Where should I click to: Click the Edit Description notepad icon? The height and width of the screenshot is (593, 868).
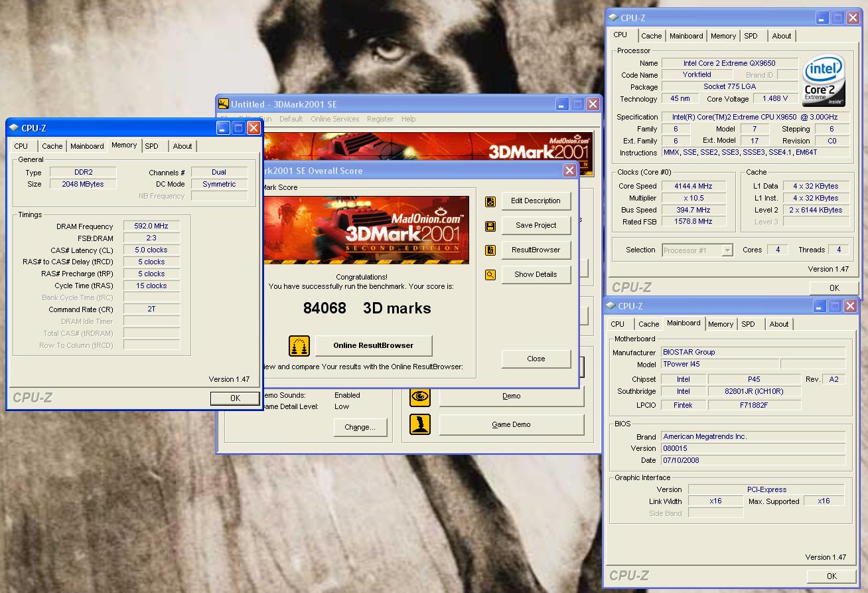click(490, 202)
